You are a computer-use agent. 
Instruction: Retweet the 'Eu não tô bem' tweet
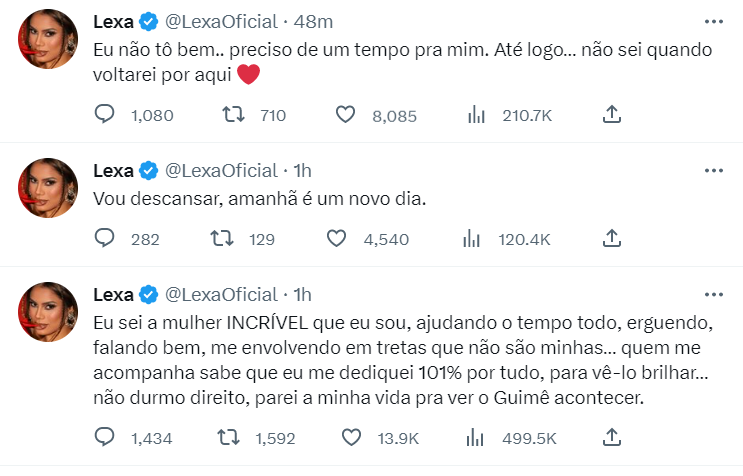pos(233,115)
